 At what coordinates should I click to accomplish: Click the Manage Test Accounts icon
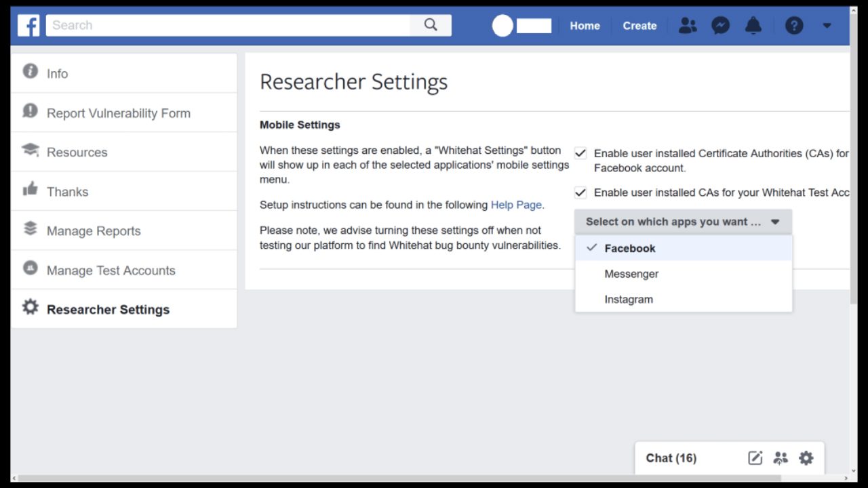click(30, 268)
